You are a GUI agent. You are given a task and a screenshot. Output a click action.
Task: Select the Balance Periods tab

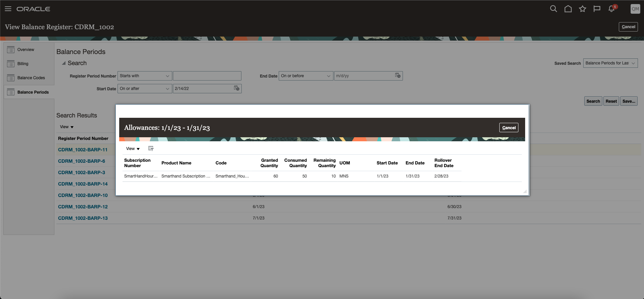(x=33, y=92)
